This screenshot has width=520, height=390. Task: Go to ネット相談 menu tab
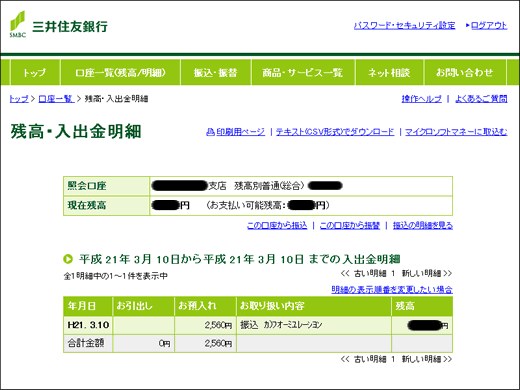coord(389,72)
